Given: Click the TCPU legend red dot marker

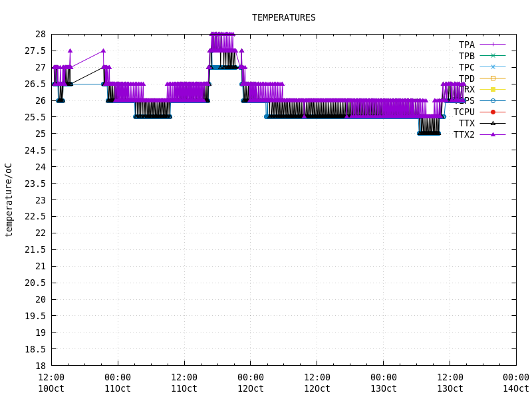Looking at the screenshot, I should tap(493, 112).
